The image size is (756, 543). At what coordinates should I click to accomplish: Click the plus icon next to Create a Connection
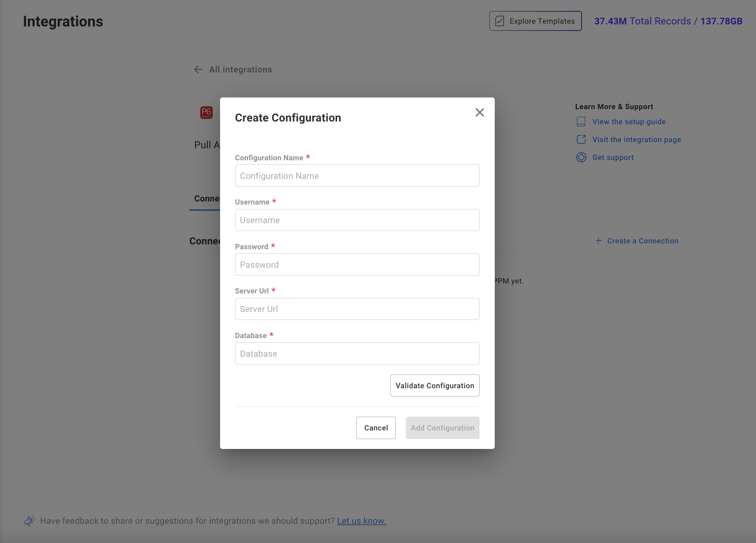point(598,241)
